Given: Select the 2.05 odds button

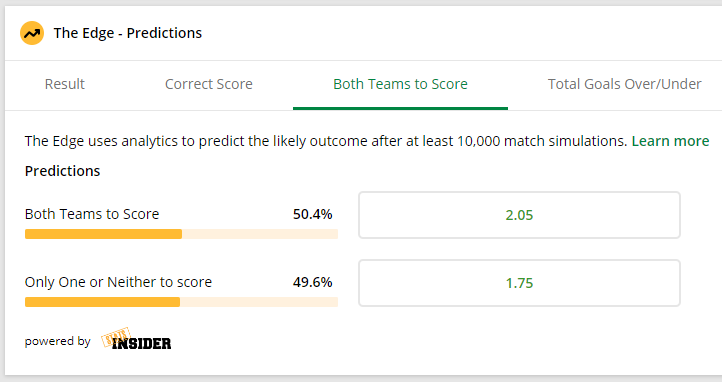Looking at the screenshot, I should (519, 215).
